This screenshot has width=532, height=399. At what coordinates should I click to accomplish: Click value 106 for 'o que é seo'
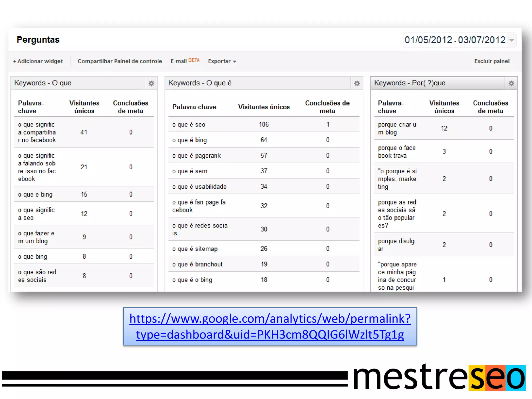(264, 124)
